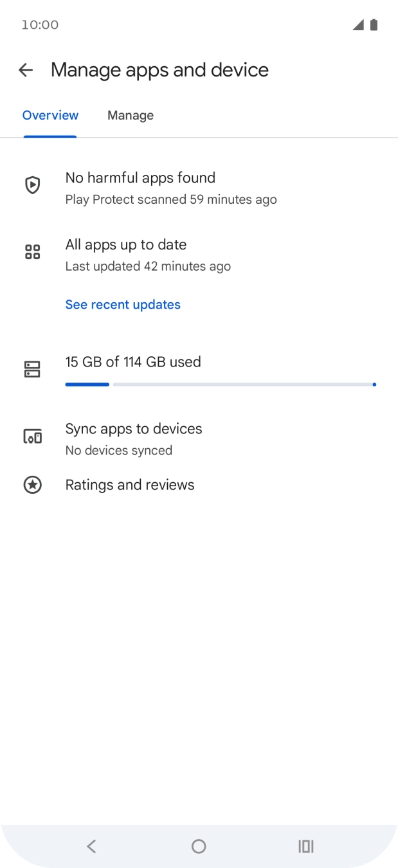This screenshot has width=398, height=868.
Task: Tap 'Play Protect scanned 59 minutes ago' text
Action: click(171, 200)
